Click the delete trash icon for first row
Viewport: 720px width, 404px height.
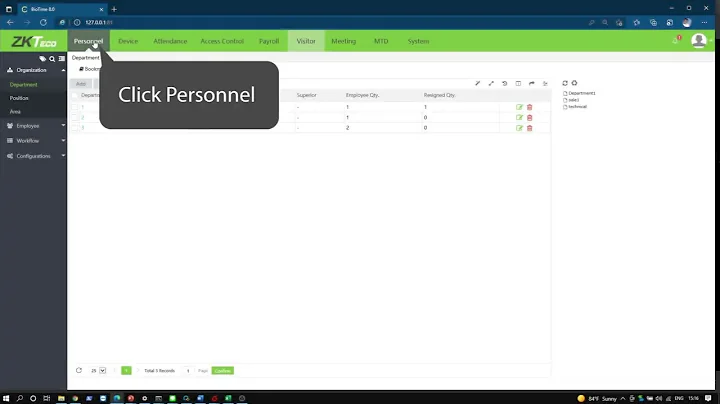point(529,107)
